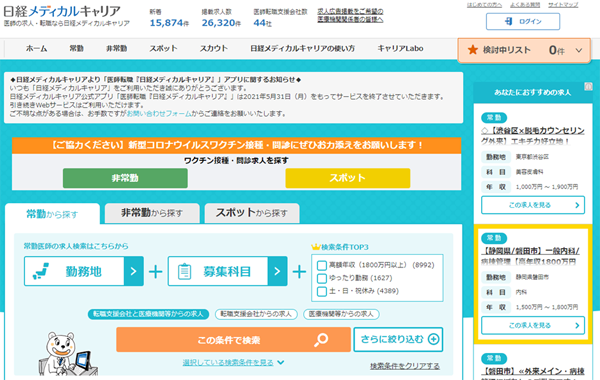Close the recommended jobs panel icon
600x380 pixels.
(588, 86)
